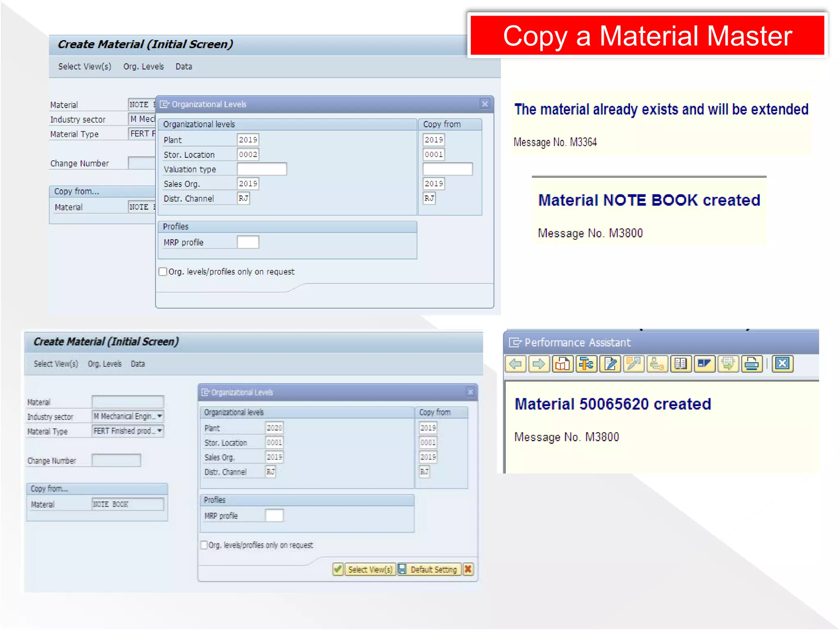This screenshot has width=840, height=630.
Task: Click the greyed-out notes pencil icon
Action: point(633,364)
